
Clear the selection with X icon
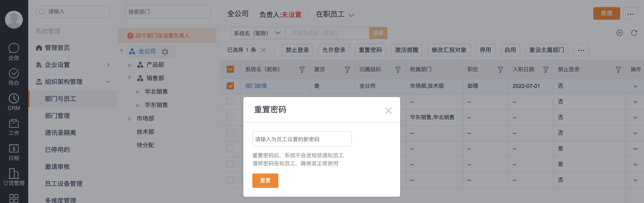pos(263,50)
